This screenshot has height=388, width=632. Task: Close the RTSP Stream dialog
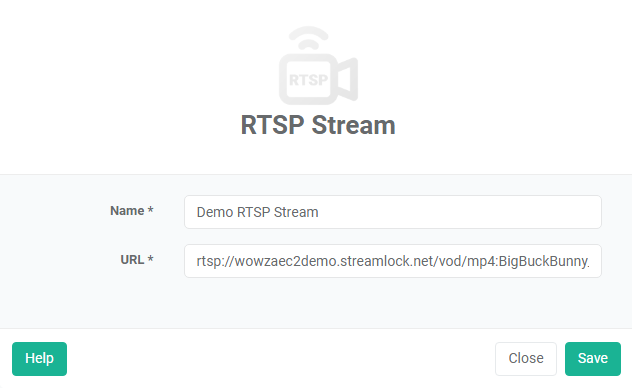(526, 359)
